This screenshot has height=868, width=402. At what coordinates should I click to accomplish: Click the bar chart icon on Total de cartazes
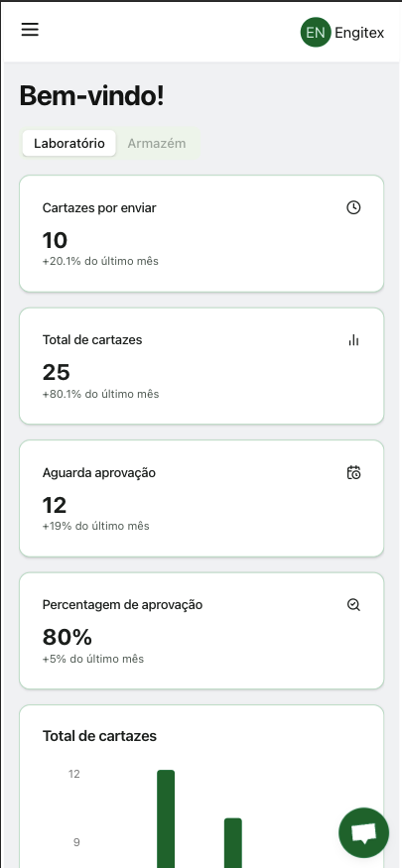click(x=353, y=340)
